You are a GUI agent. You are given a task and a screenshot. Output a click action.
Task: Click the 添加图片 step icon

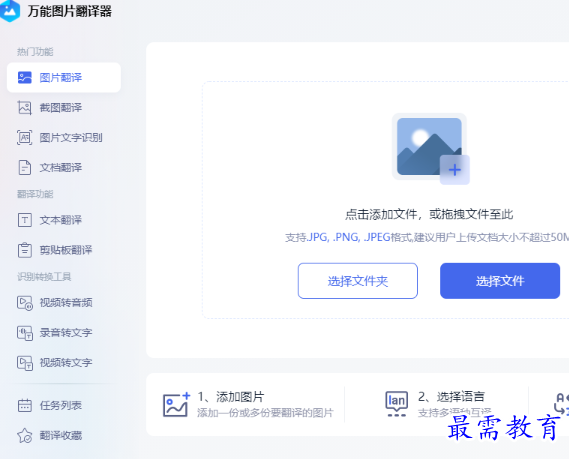tap(176, 405)
